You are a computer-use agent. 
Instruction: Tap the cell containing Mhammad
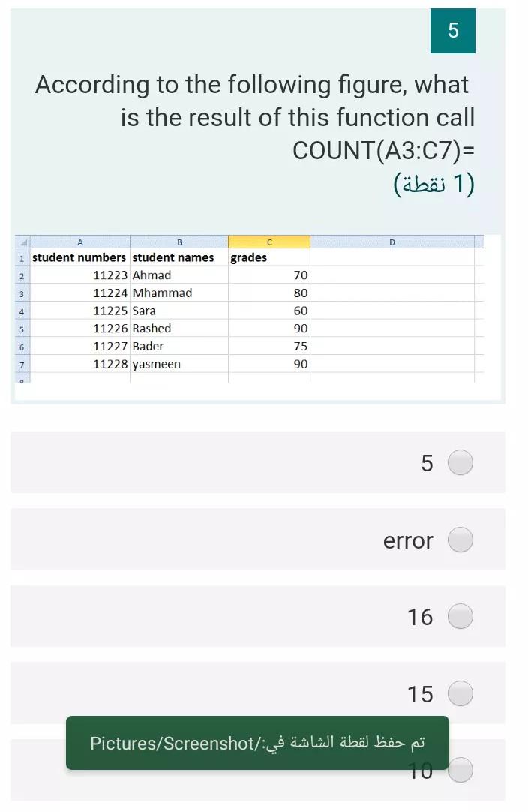(179, 293)
